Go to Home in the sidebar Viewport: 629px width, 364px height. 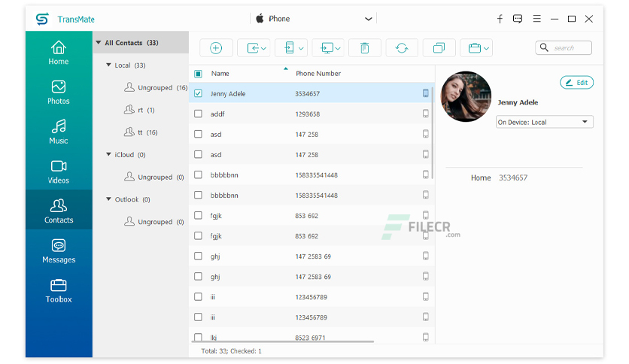pos(59,53)
